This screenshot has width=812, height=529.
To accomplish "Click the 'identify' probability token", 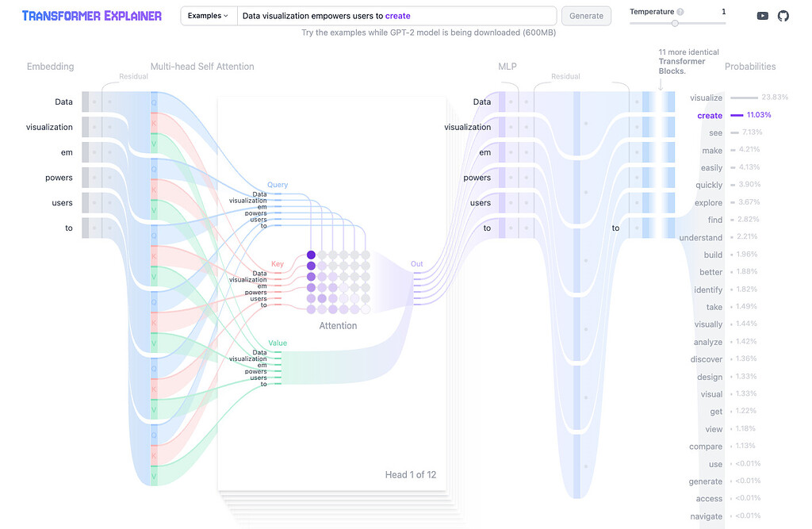I will click(x=708, y=289).
